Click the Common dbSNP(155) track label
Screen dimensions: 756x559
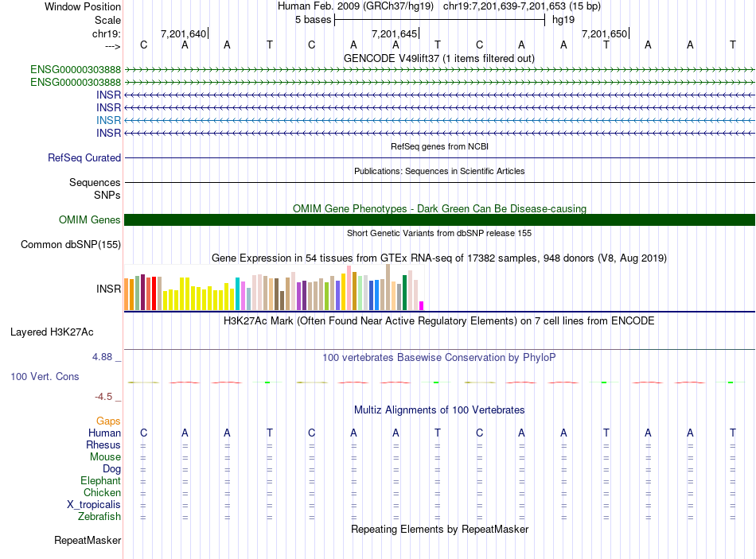coord(71,245)
